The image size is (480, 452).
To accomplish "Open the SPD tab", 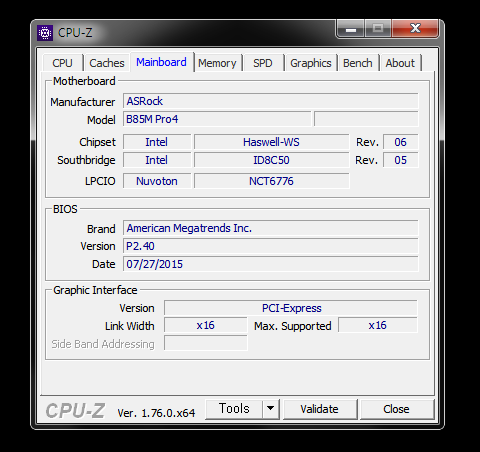I will [263, 63].
